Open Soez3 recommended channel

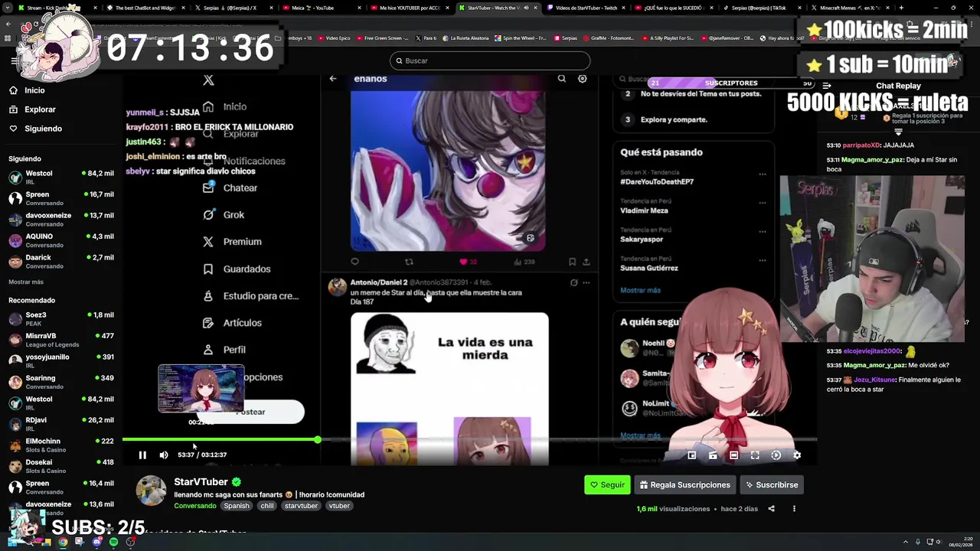click(x=61, y=318)
